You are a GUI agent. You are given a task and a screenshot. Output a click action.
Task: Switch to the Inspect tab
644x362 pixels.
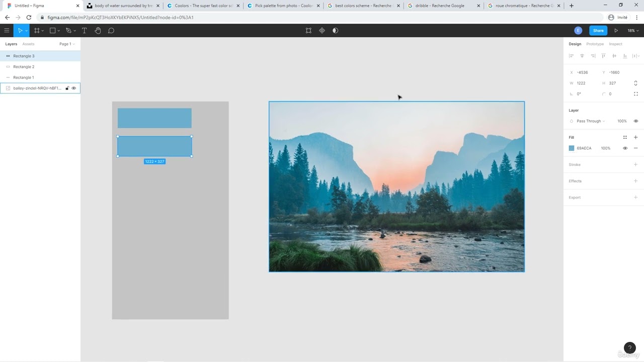pyautogui.click(x=615, y=44)
